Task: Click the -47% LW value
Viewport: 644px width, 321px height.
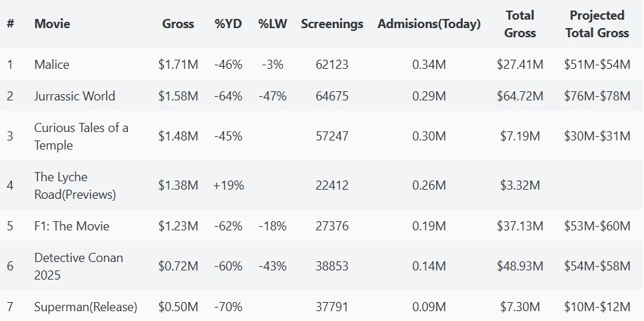Action: pyautogui.click(x=272, y=96)
